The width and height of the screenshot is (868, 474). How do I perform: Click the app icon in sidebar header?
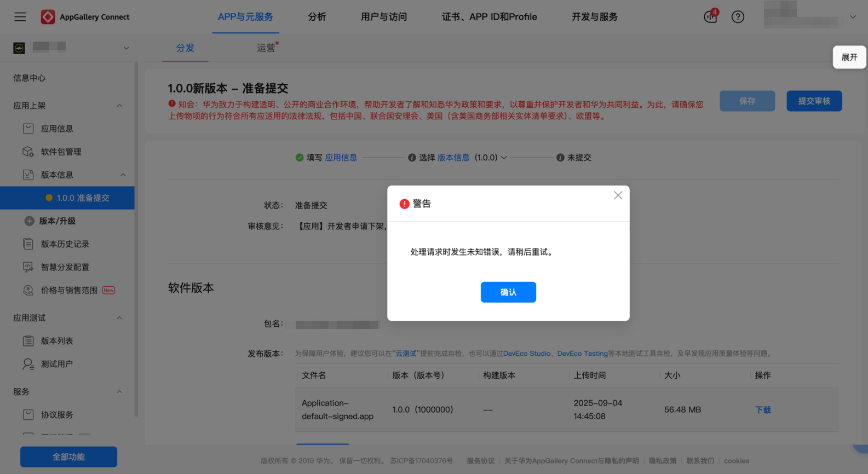click(19, 48)
